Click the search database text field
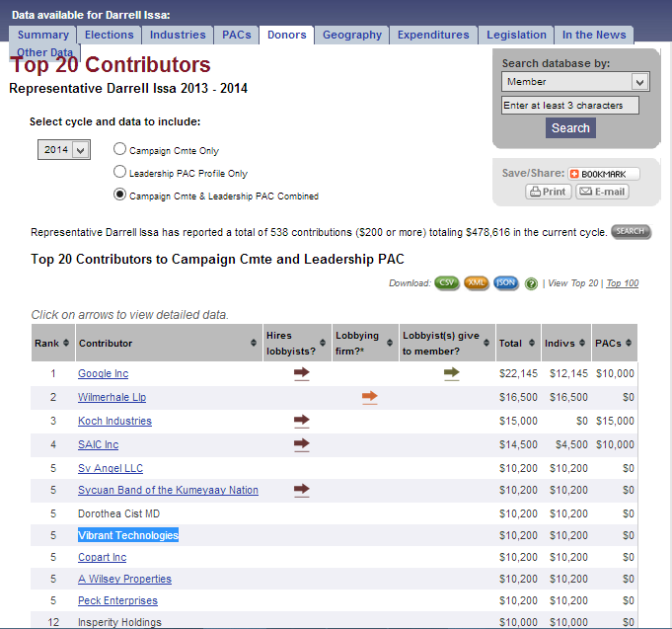Image resolution: width=672 pixels, height=629 pixels. click(x=569, y=106)
